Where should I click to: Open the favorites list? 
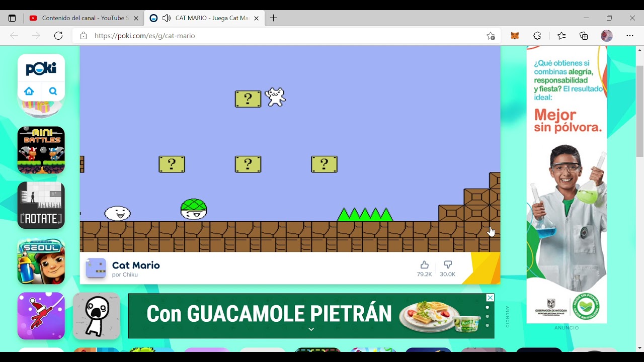(x=561, y=36)
